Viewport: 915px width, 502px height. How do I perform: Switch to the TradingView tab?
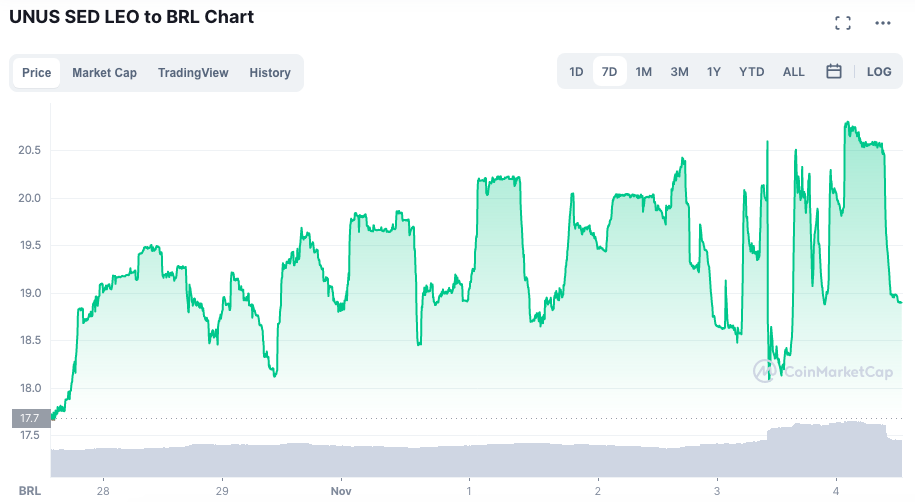click(x=193, y=73)
